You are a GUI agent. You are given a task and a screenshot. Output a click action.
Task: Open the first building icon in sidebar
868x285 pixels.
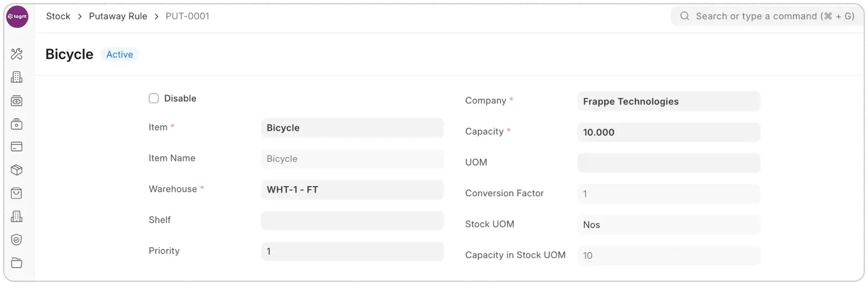17,77
